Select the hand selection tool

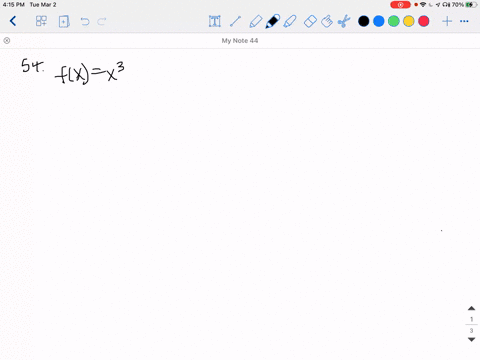(327, 21)
